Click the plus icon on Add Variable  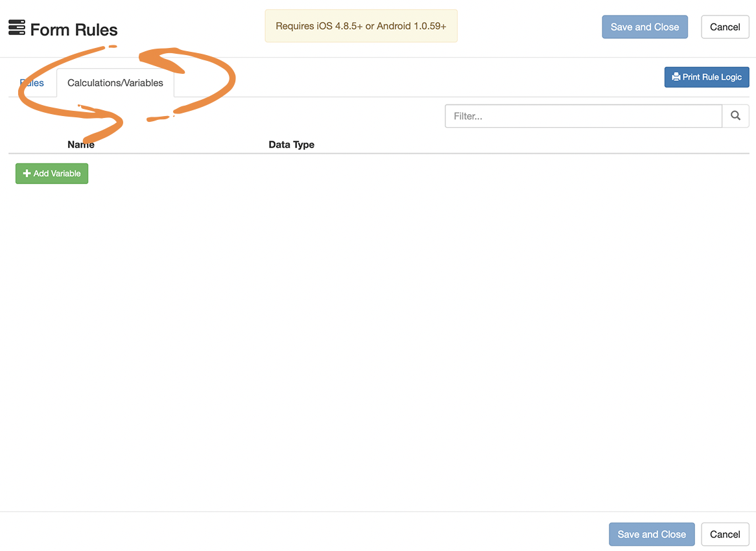click(x=27, y=173)
